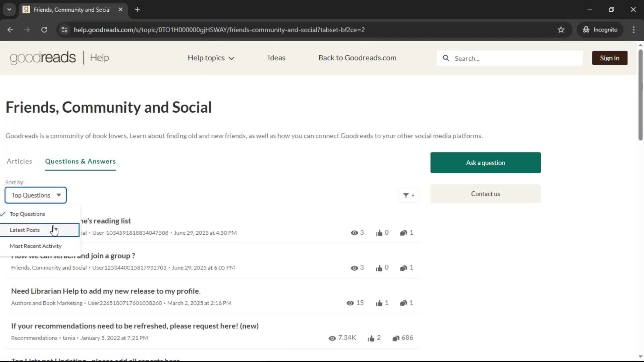Click the address bar URL
644x362 pixels.
click(x=219, y=30)
